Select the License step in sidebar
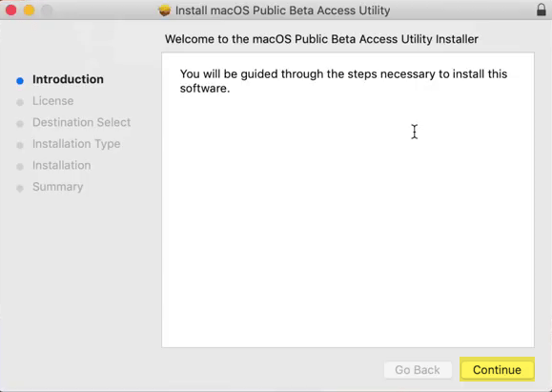Viewport: 552px width, 392px height. pos(53,101)
